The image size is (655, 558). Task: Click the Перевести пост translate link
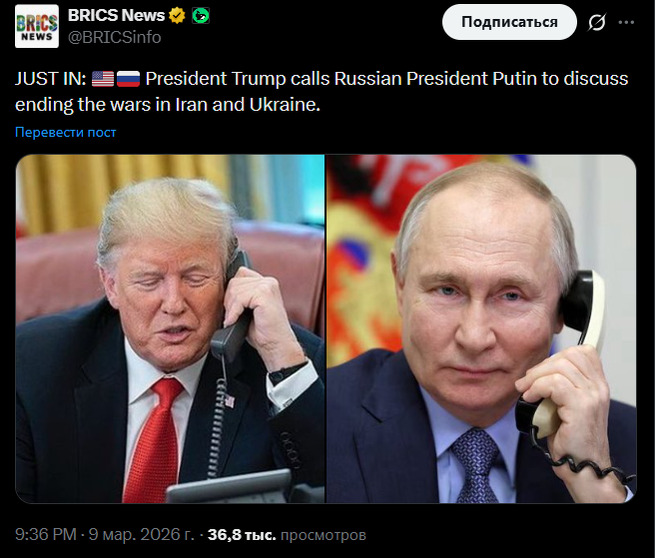pyautogui.click(x=66, y=132)
